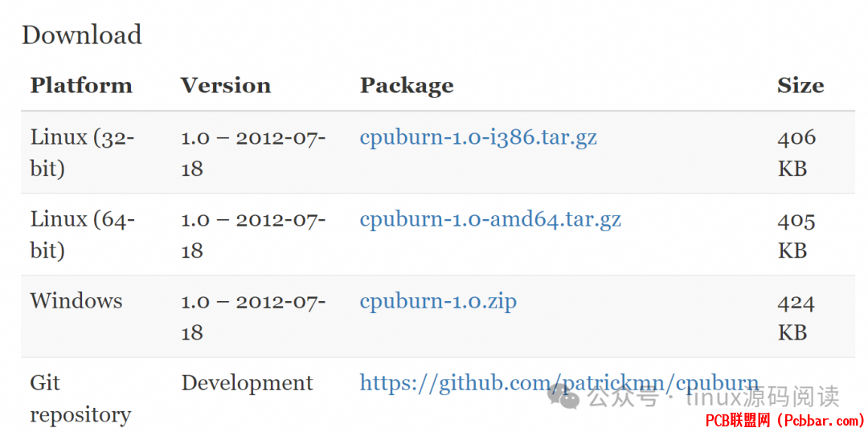Click the 424 KB size cell
The width and height of the screenshot is (868, 432).
click(796, 317)
